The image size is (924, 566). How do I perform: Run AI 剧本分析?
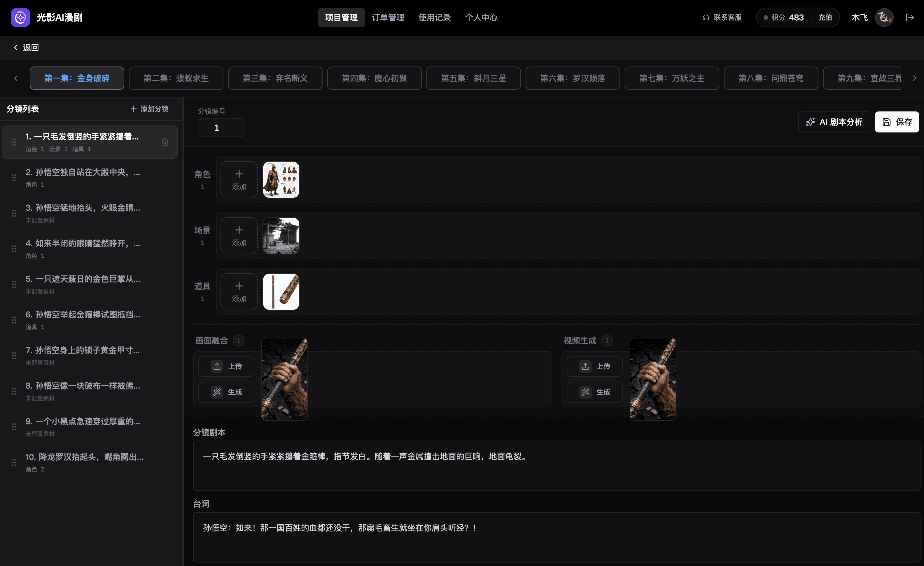(834, 122)
